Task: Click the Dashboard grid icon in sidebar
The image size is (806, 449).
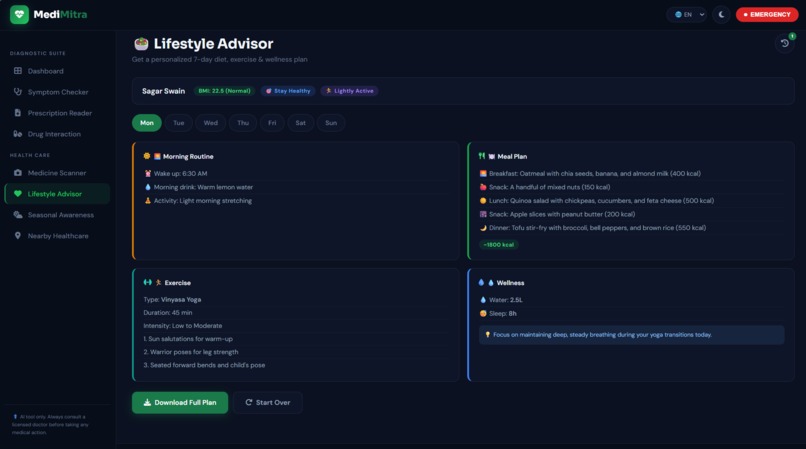Action: (18, 71)
